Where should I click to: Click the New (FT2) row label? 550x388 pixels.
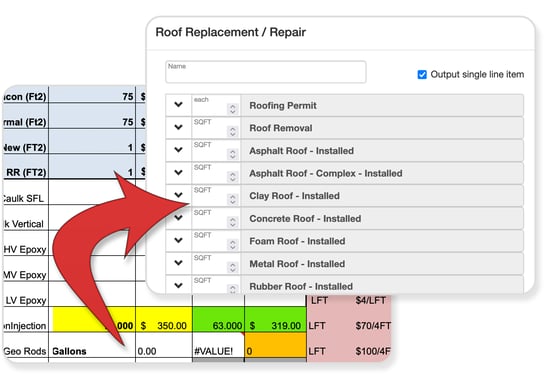pos(25,147)
